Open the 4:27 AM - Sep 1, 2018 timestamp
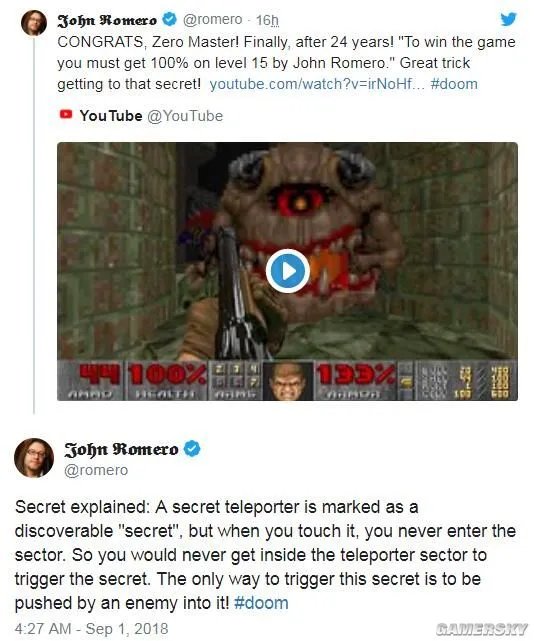 click(92, 628)
